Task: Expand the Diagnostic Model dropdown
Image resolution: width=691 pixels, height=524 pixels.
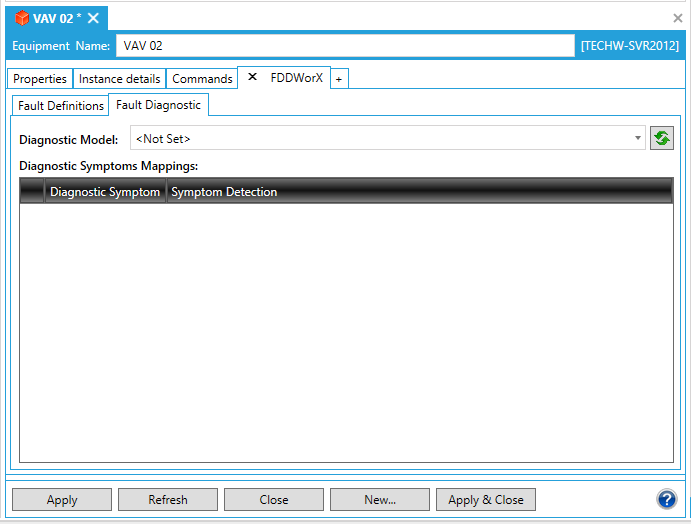Action: pos(638,139)
